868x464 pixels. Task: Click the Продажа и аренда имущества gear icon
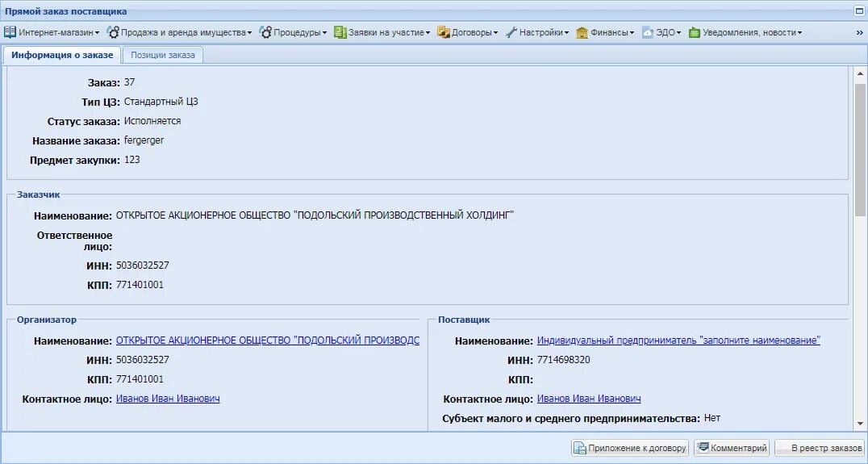(x=113, y=32)
